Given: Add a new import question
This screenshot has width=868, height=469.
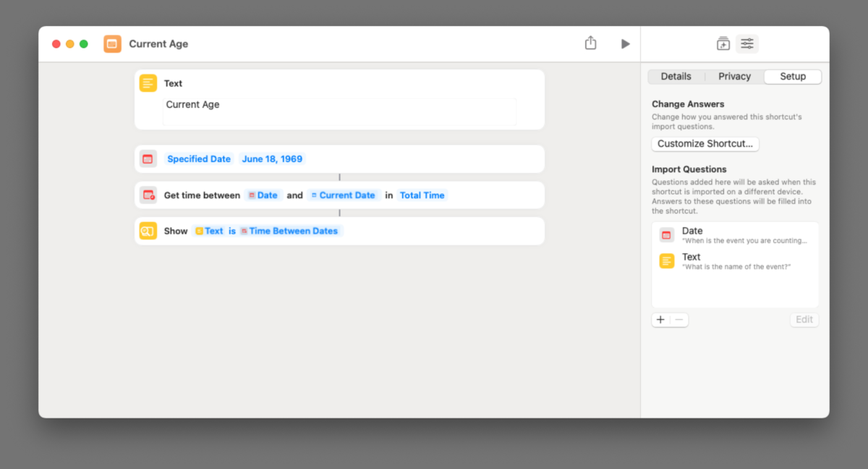Looking at the screenshot, I should 660,320.
